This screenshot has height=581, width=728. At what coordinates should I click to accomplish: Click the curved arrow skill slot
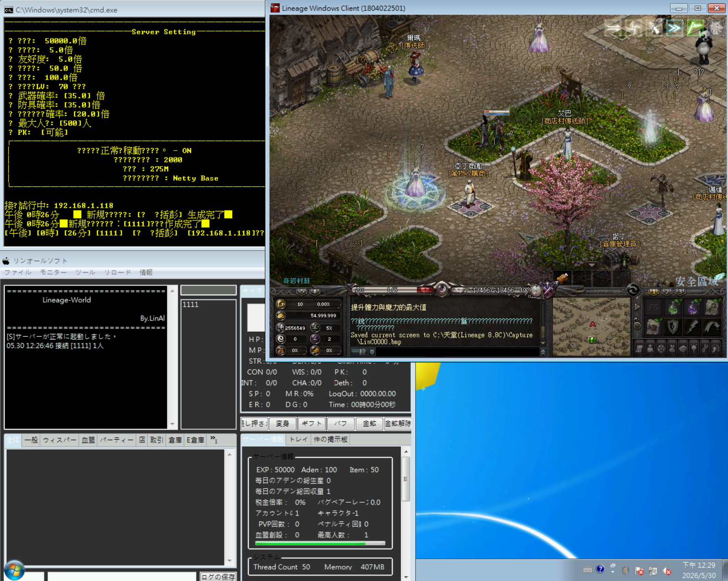(x=712, y=326)
